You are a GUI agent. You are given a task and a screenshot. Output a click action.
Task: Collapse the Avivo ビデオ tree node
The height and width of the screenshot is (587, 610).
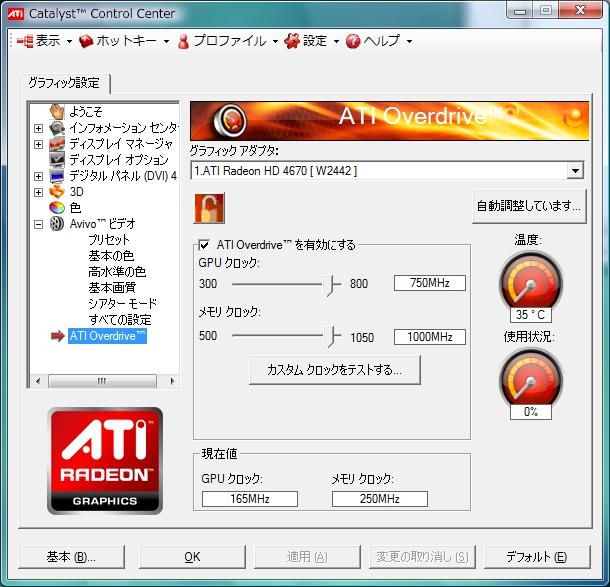coord(38,224)
